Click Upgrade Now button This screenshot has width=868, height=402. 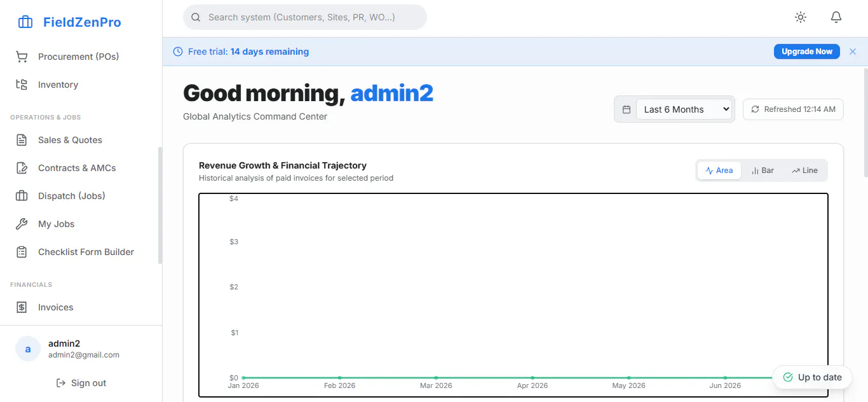(807, 52)
